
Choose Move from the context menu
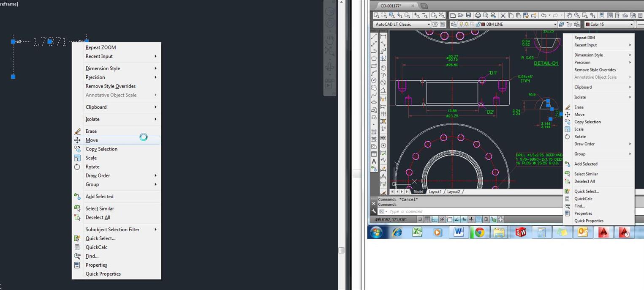coord(92,140)
